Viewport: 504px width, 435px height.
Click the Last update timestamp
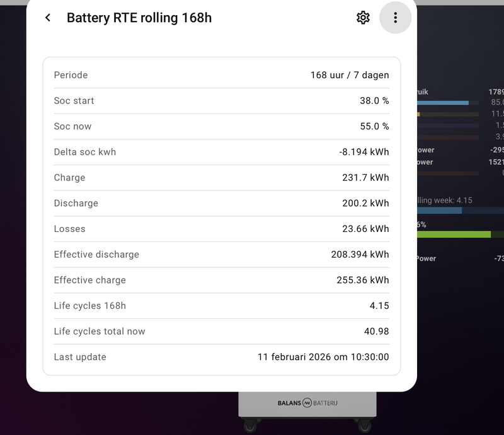point(323,357)
